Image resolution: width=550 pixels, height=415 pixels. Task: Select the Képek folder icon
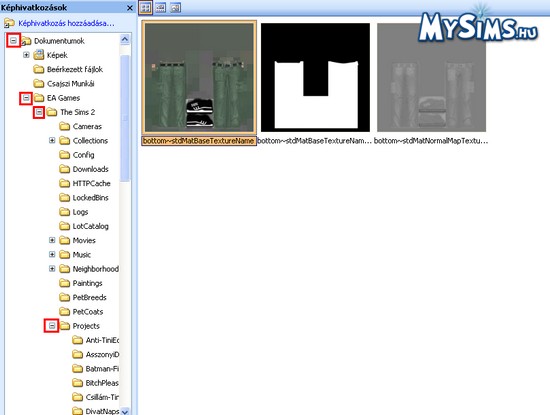tap(39, 55)
